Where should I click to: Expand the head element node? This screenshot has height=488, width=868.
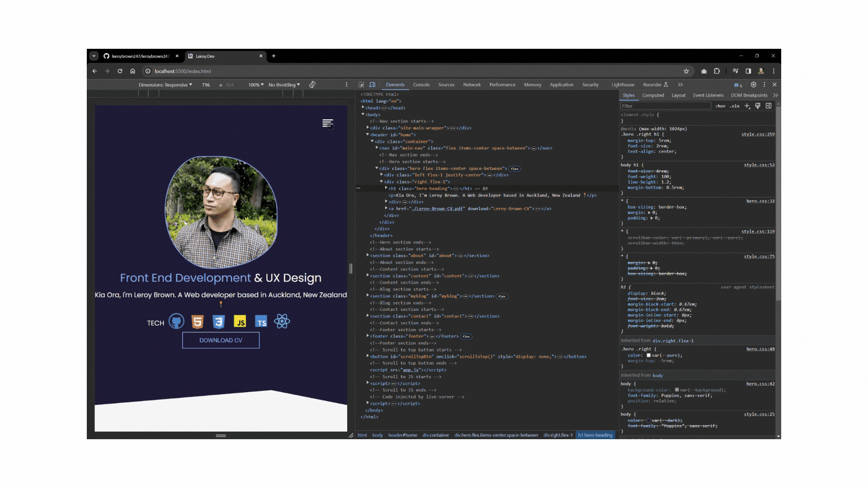click(x=363, y=108)
